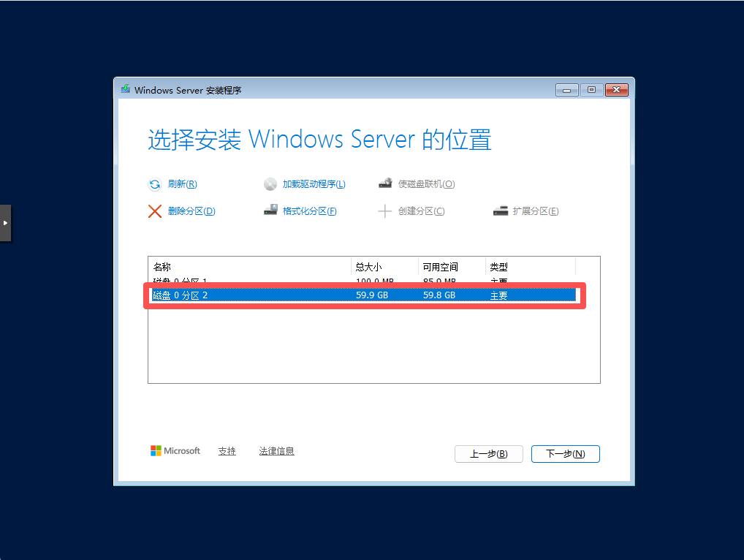This screenshot has width=744, height=560.
Task: Click the bring disk online icon
Action: pos(385,183)
